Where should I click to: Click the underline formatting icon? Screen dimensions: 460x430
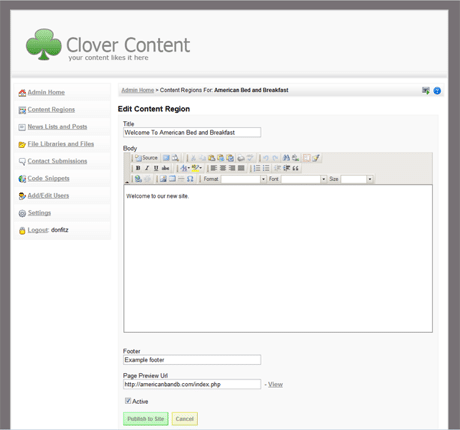pos(156,168)
